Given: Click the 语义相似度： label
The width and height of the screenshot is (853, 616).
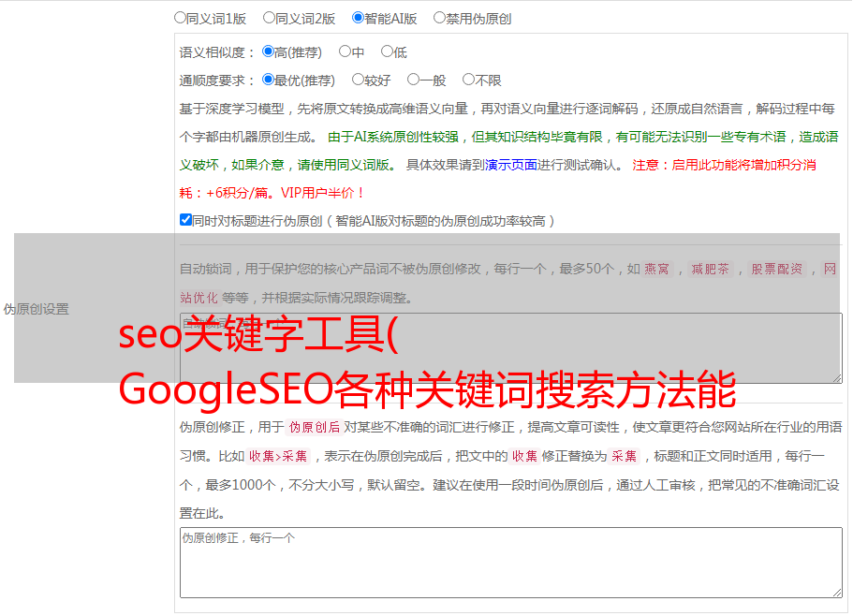Looking at the screenshot, I should pos(217,52).
